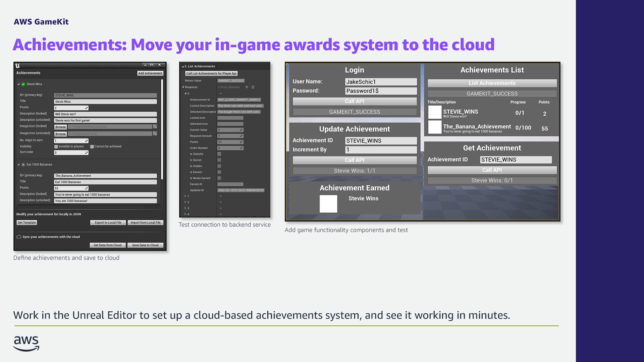Click the Points stepper for Stevie Wins
The width and height of the screenshot is (644, 362).
71,108
